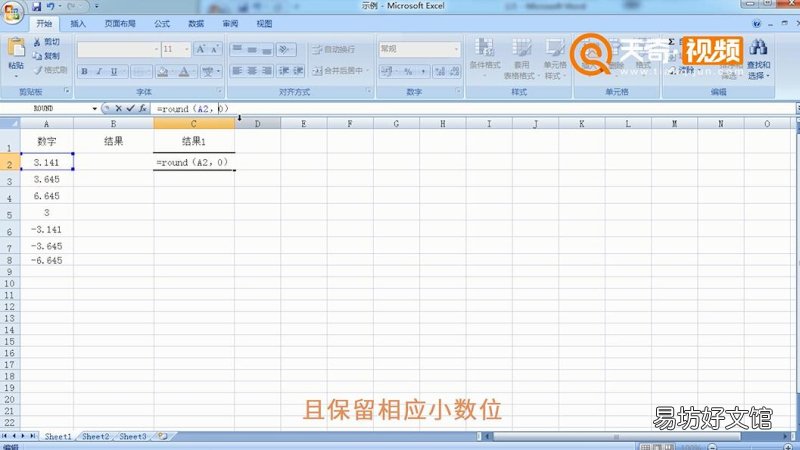Viewport: 800px width, 450px height.
Task: Click the Select All corner button
Action: 10,123
